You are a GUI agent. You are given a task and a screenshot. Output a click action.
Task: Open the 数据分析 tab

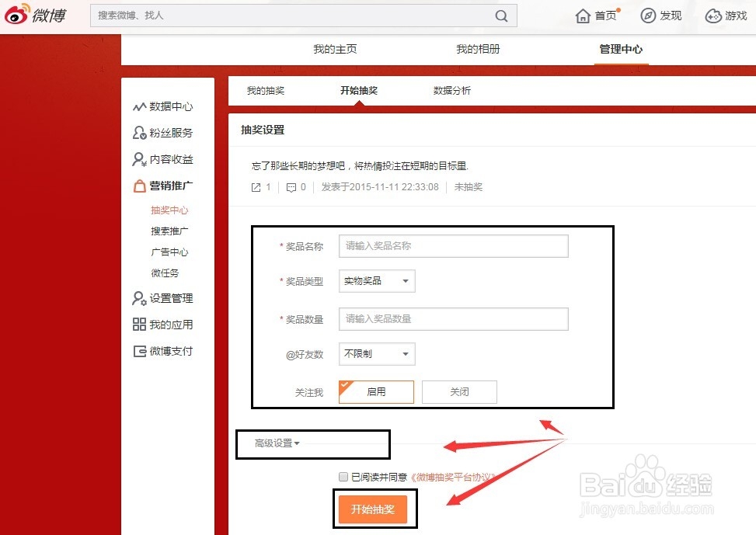(451, 91)
